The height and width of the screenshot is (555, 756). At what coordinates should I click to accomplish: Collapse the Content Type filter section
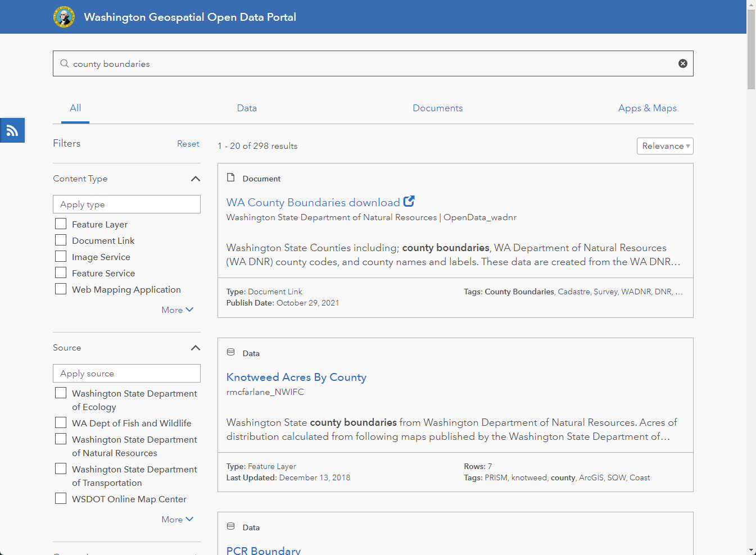pos(195,179)
